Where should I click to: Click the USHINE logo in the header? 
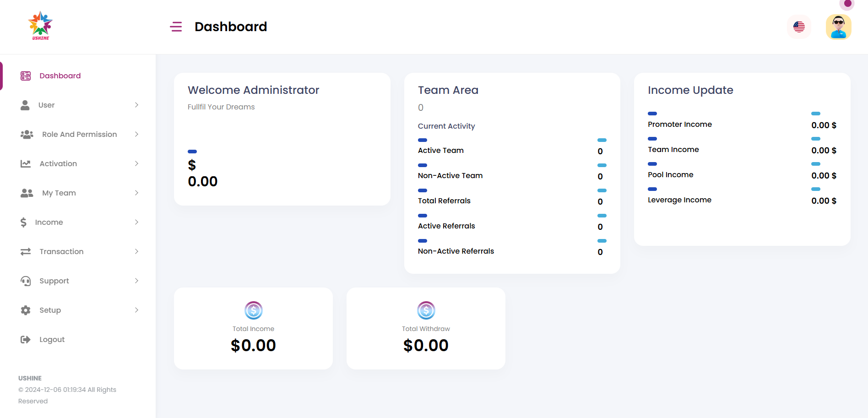click(40, 26)
